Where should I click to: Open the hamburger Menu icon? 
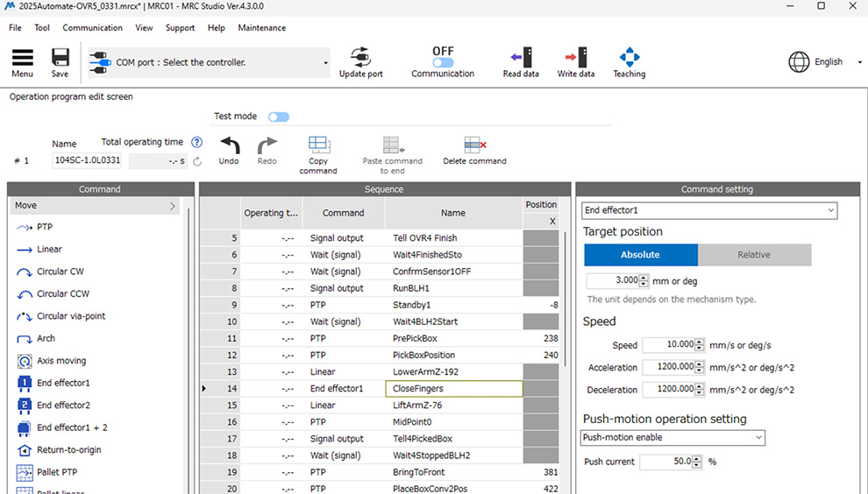(x=23, y=58)
